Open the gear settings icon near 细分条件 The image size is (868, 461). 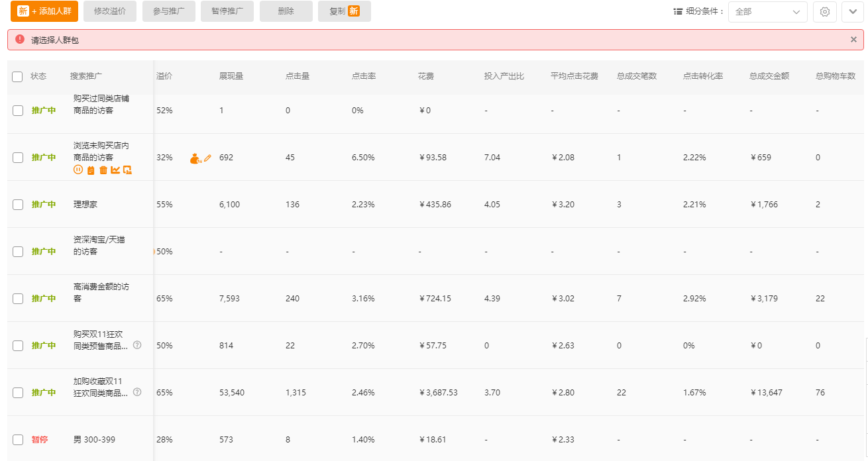click(x=825, y=12)
